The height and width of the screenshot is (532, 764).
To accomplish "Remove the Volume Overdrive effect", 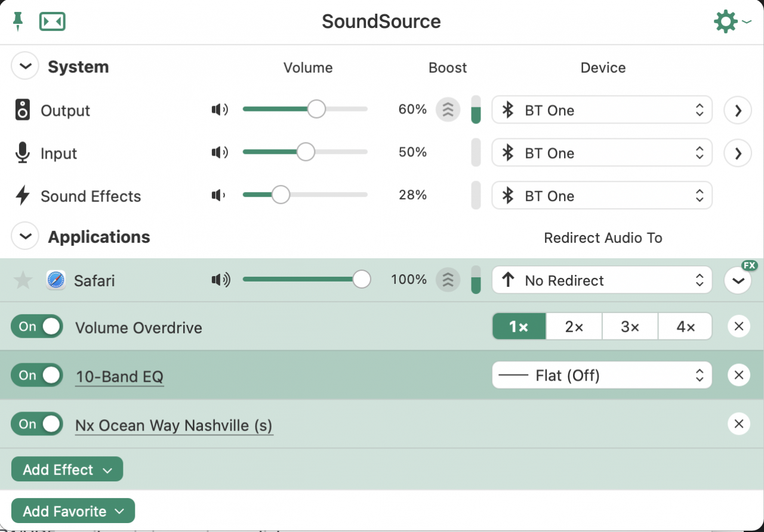I will pyautogui.click(x=738, y=326).
